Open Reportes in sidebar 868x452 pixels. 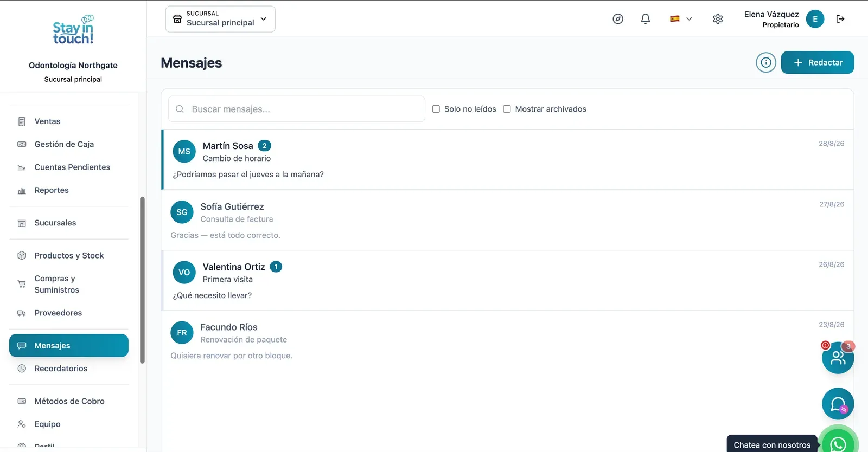pyautogui.click(x=69, y=190)
